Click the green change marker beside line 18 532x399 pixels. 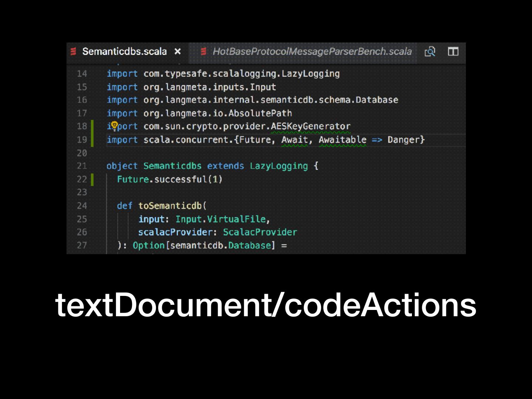92,126
